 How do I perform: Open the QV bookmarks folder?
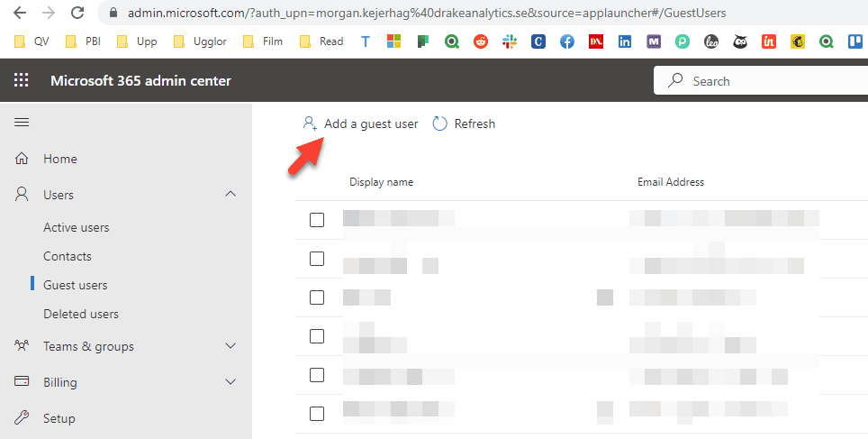(31, 41)
